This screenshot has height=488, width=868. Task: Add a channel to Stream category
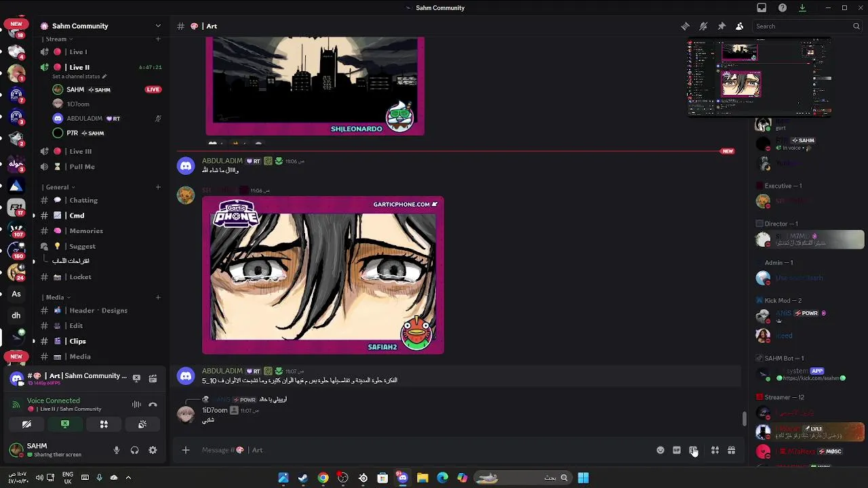click(x=158, y=39)
